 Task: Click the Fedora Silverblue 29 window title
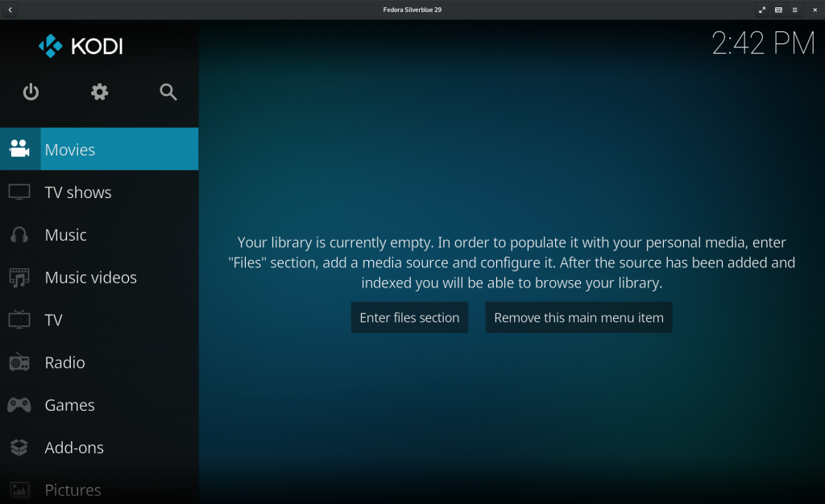(x=412, y=10)
